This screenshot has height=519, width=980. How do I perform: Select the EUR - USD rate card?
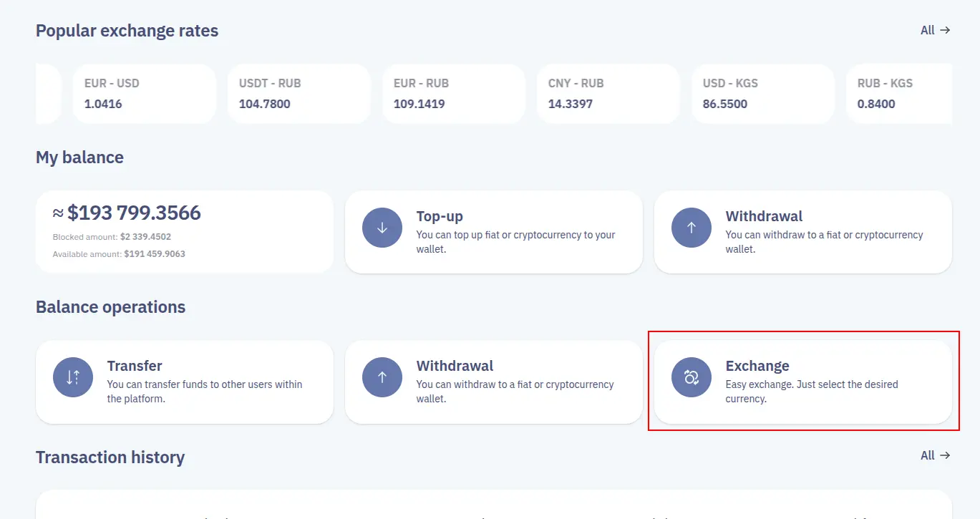145,94
